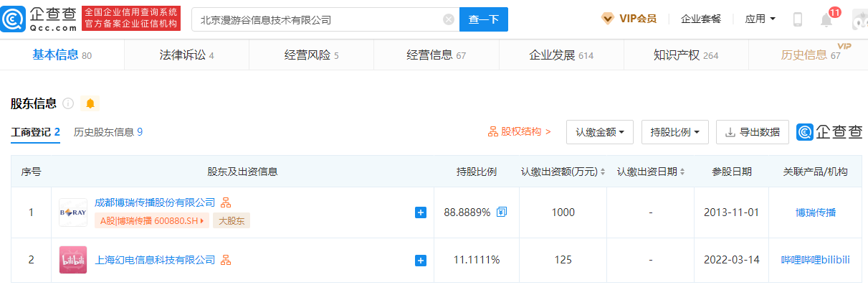
Task: Click the detail icon beside 88.8889%
Action: click(502, 212)
